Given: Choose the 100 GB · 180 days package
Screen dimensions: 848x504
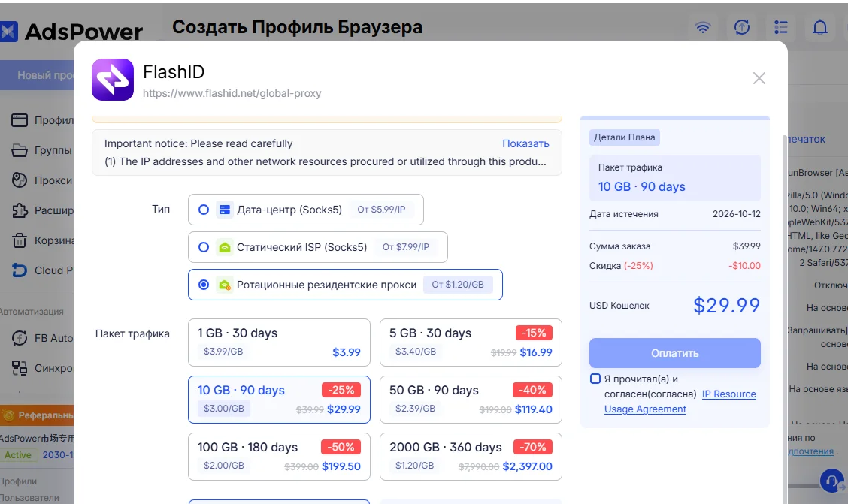Looking at the screenshot, I should pyautogui.click(x=279, y=457).
